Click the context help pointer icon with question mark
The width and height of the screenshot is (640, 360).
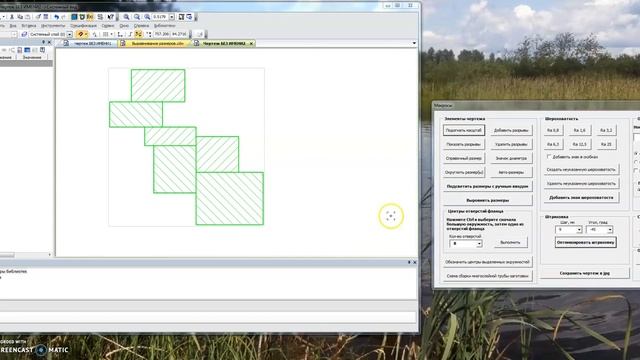(x=111, y=17)
